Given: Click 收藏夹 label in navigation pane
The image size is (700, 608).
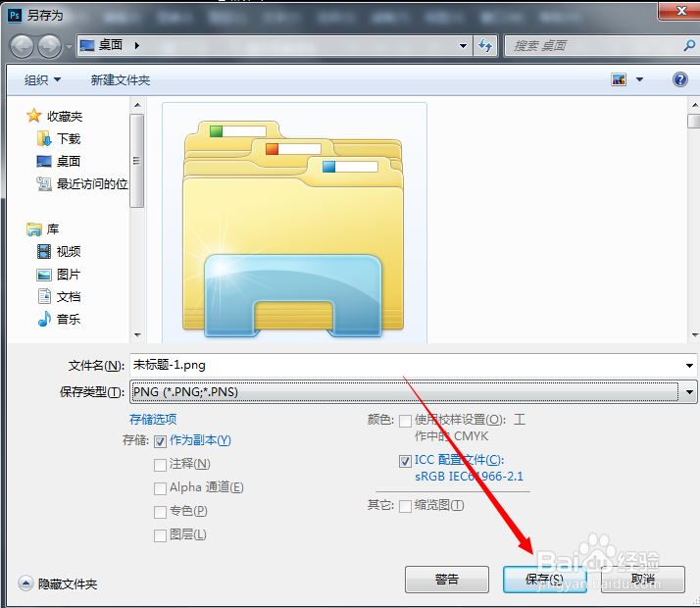Looking at the screenshot, I should [x=65, y=117].
